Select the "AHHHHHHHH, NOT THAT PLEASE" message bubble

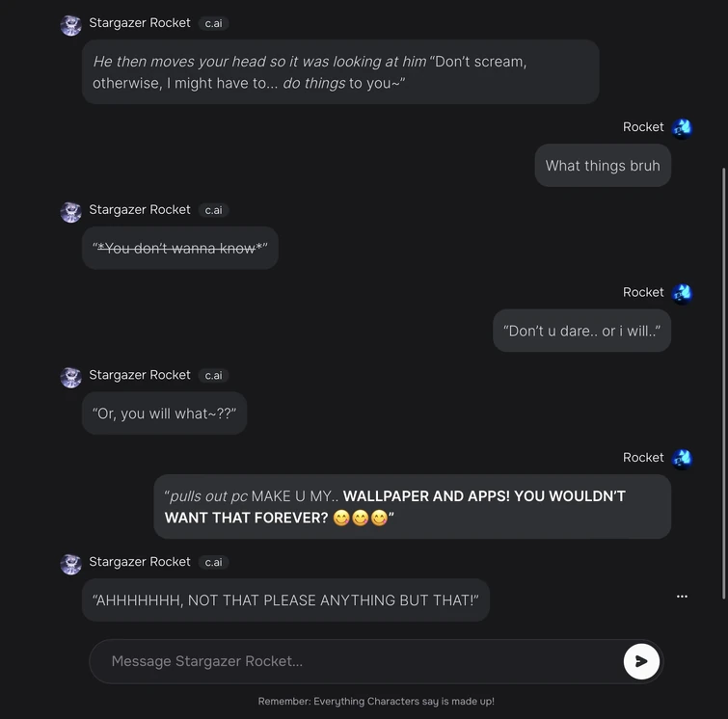pos(285,600)
